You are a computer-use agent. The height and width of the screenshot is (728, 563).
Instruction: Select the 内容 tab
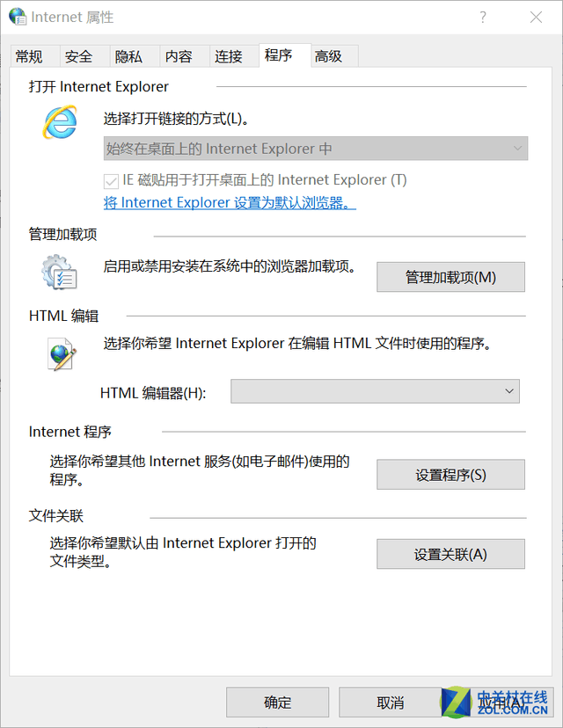179,56
